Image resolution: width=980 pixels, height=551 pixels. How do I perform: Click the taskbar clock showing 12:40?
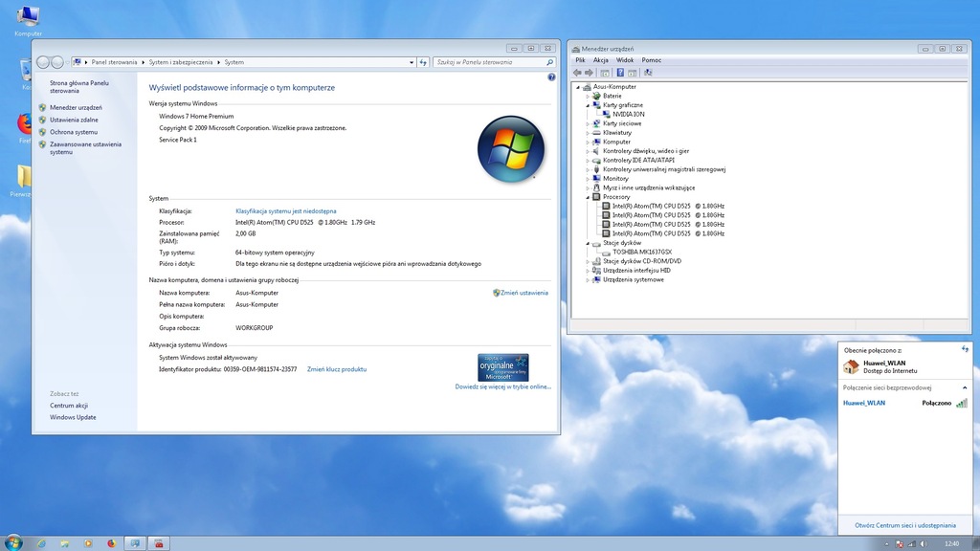tap(951, 544)
